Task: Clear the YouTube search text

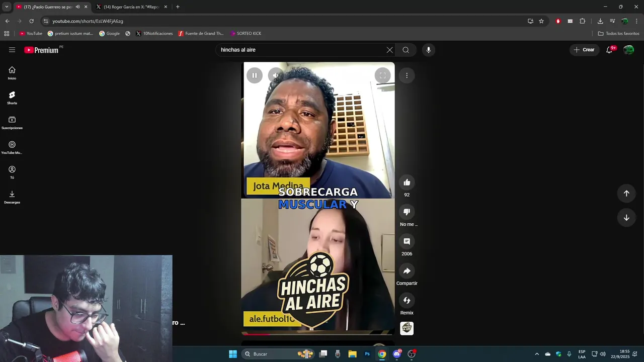Action: click(389, 50)
